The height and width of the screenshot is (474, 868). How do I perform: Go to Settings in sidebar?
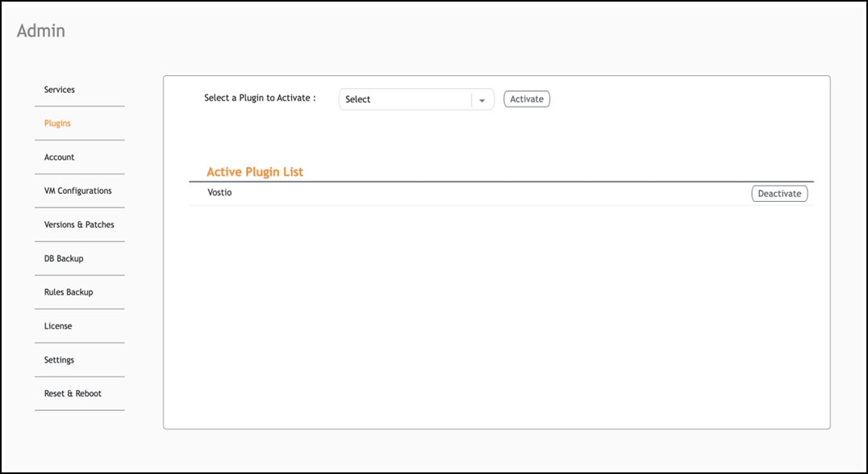[59, 360]
